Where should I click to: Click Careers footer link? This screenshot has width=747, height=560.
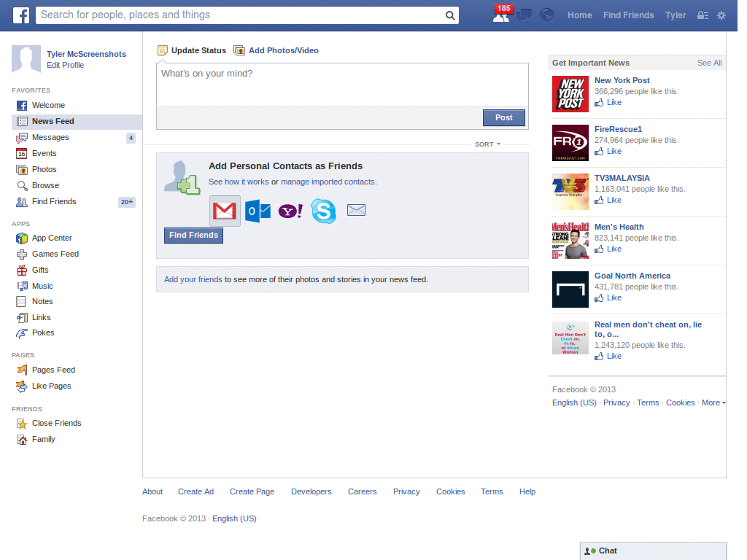[362, 492]
